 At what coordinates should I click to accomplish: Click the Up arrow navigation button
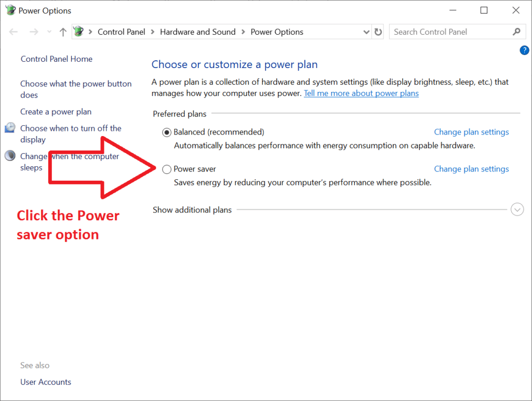point(63,32)
